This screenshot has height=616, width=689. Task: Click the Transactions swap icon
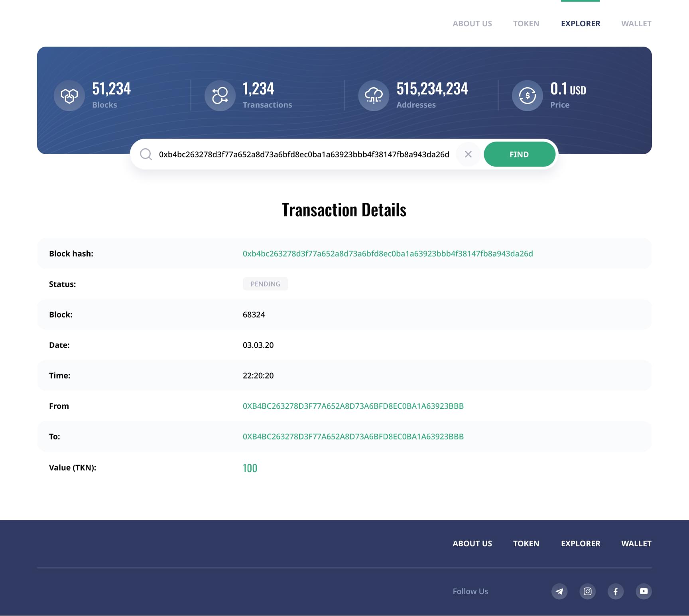220,96
